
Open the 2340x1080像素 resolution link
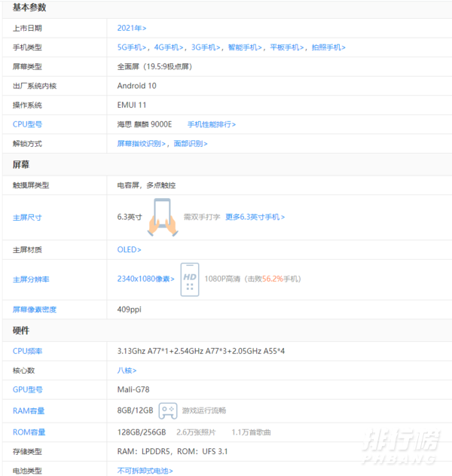point(145,279)
